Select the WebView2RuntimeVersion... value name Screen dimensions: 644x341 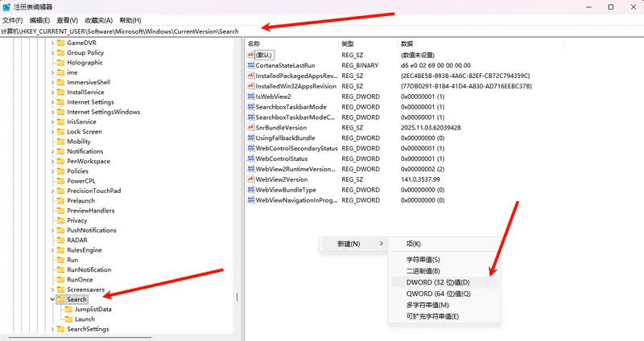click(295, 169)
